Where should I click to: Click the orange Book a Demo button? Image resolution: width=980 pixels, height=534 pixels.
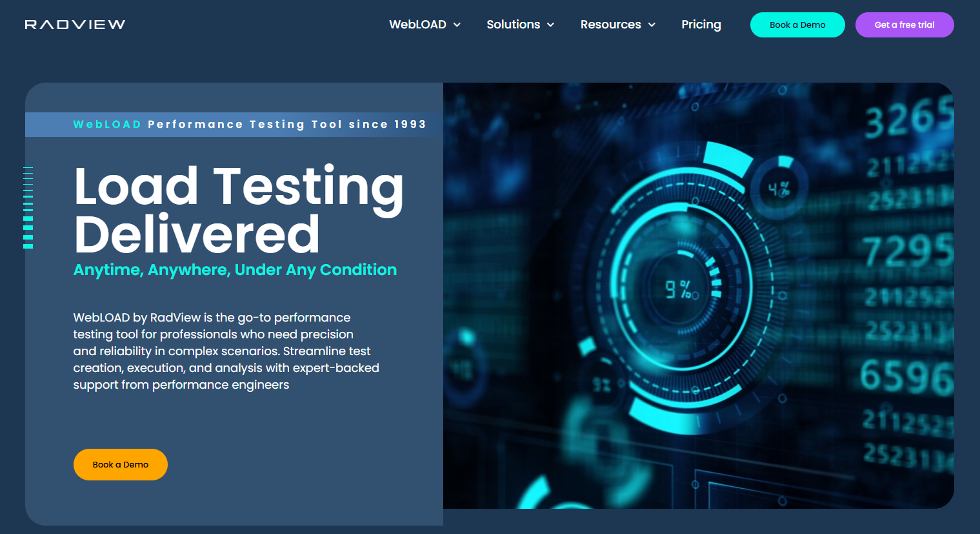[x=121, y=464]
